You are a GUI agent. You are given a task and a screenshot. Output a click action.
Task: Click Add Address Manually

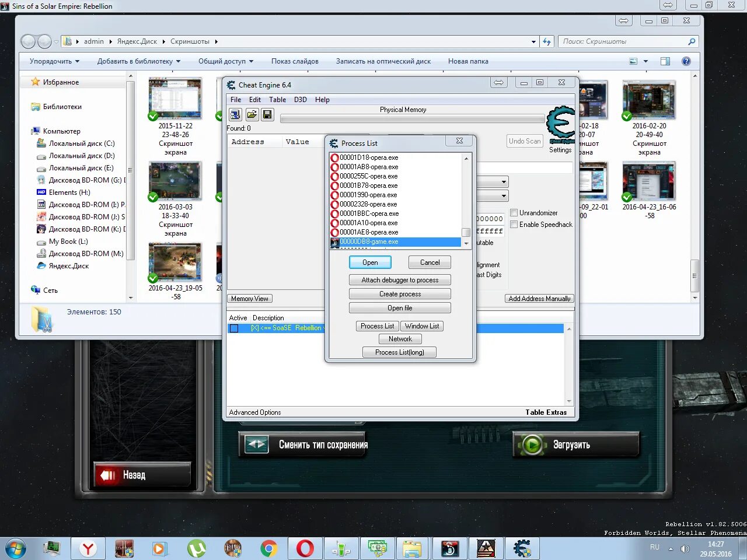click(x=539, y=299)
